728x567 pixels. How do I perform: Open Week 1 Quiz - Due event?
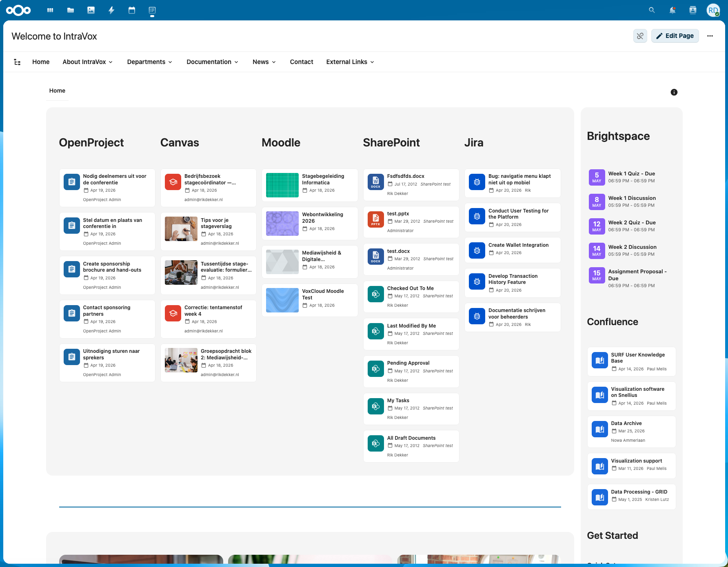click(x=632, y=177)
